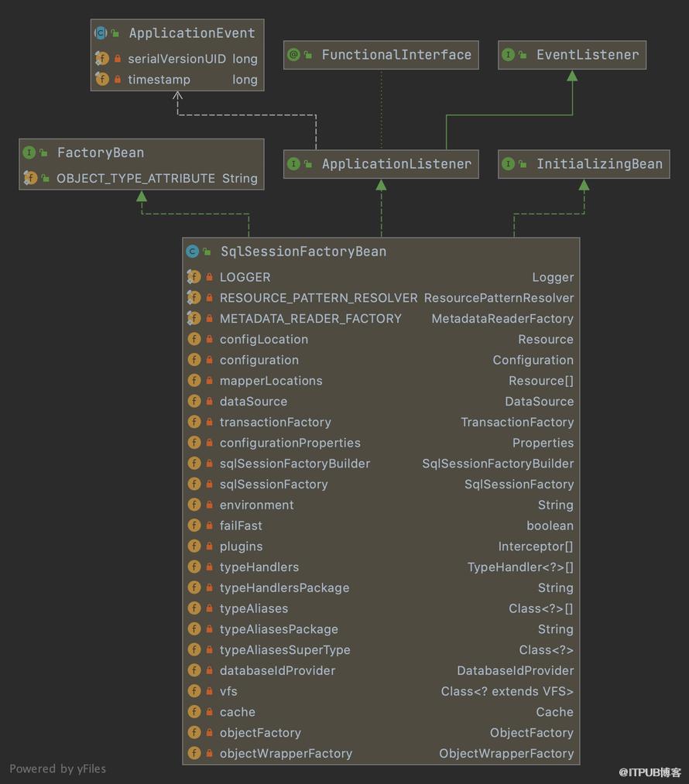Click the field icon beside serialVersionUID
Image resolution: width=689 pixels, height=784 pixels.
[x=102, y=59]
